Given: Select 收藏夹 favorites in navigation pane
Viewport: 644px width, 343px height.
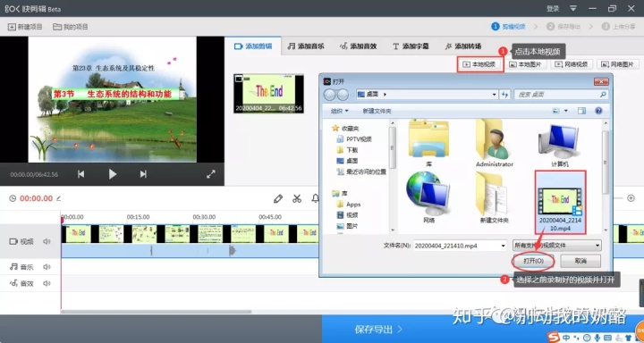Looking at the screenshot, I should pos(345,129).
